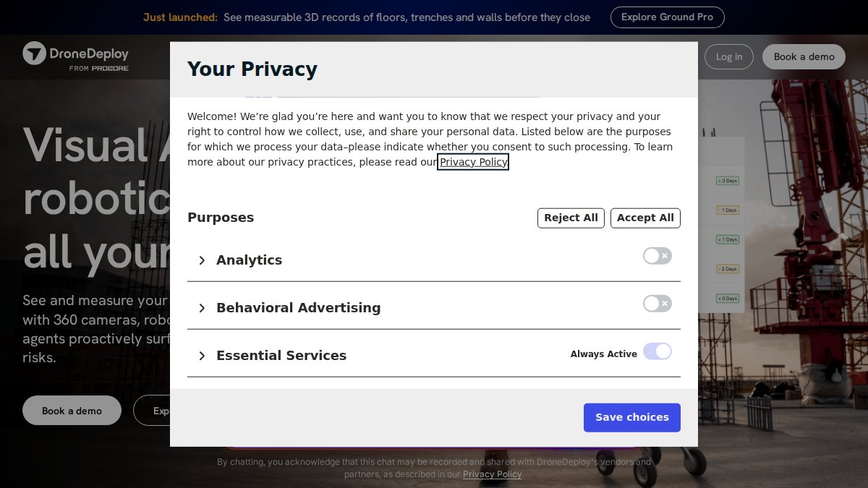Click the Just launched banner text
The height and width of the screenshot is (488, 868).
click(180, 17)
